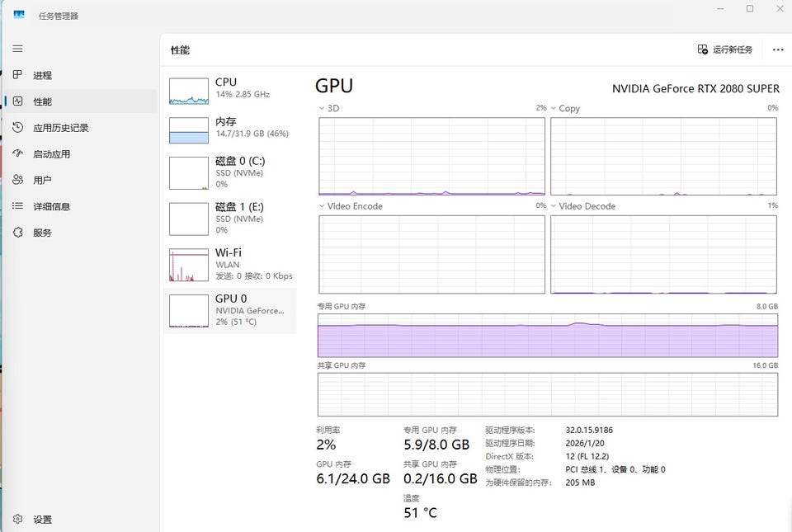The image size is (792, 532).
Task: Select the 性能 performance icon in sidebar
Action: (17, 101)
